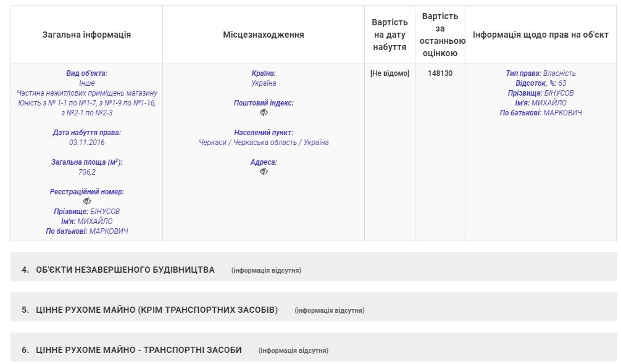Click the hidden-value eye icon under Поштовий індекс
The image size is (621, 364).
click(x=264, y=113)
